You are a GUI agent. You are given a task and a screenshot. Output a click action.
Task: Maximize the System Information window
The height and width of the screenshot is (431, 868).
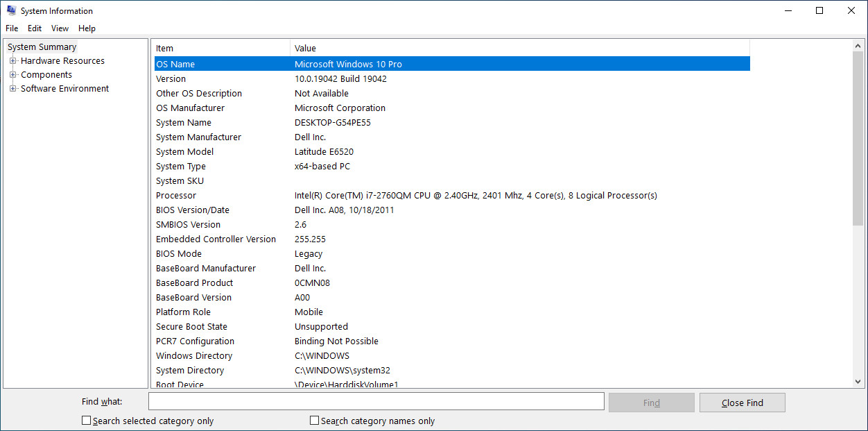(x=819, y=10)
